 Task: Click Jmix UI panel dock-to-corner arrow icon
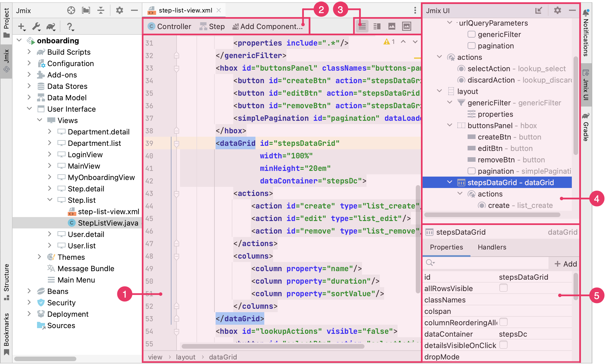click(x=539, y=11)
